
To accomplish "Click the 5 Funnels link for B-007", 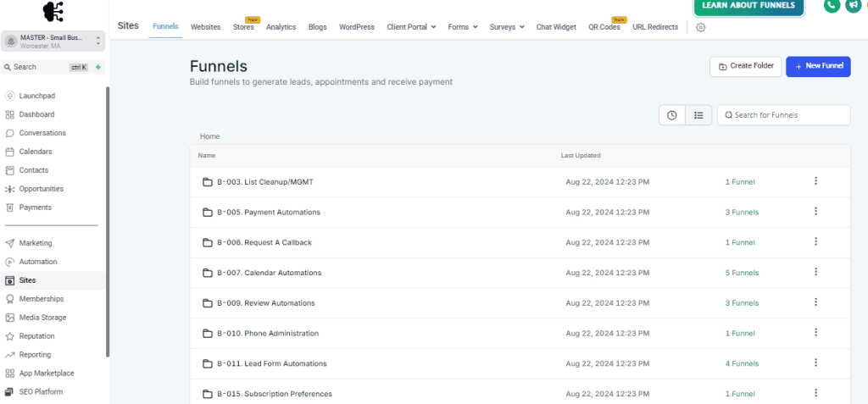I will [742, 273].
